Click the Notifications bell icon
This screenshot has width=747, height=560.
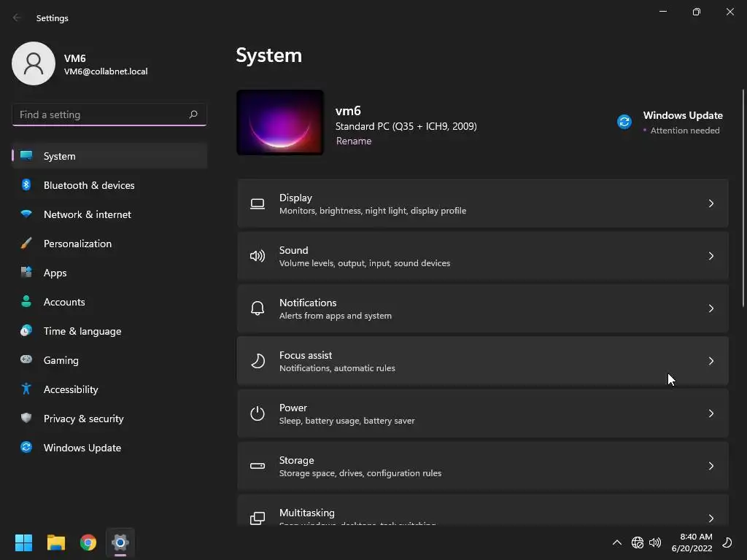(258, 308)
